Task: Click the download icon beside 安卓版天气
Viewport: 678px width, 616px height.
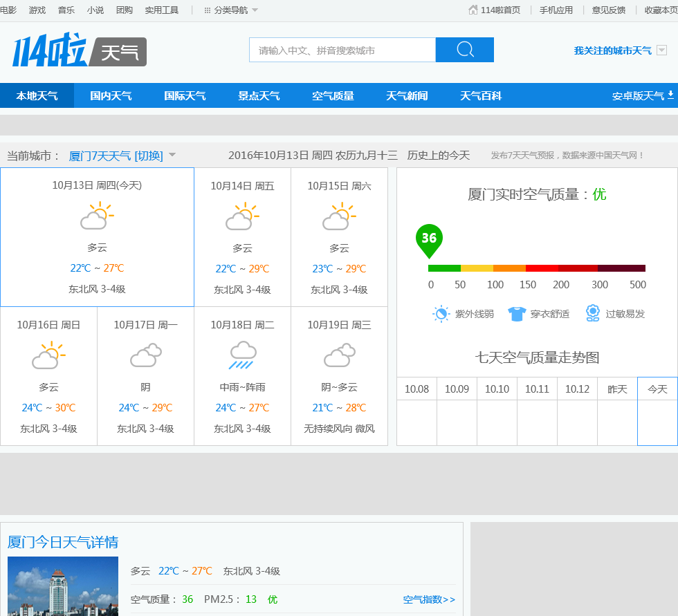Action: pos(670,95)
